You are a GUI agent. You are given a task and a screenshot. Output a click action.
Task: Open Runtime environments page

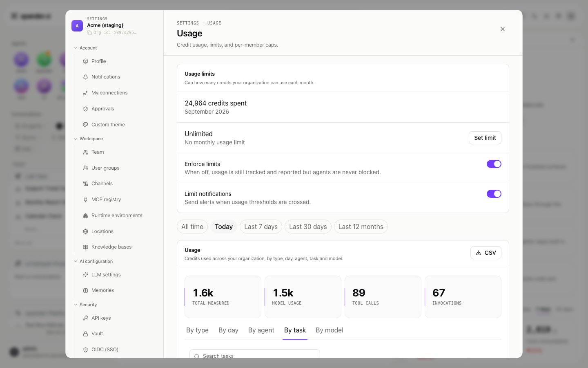click(119, 215)
